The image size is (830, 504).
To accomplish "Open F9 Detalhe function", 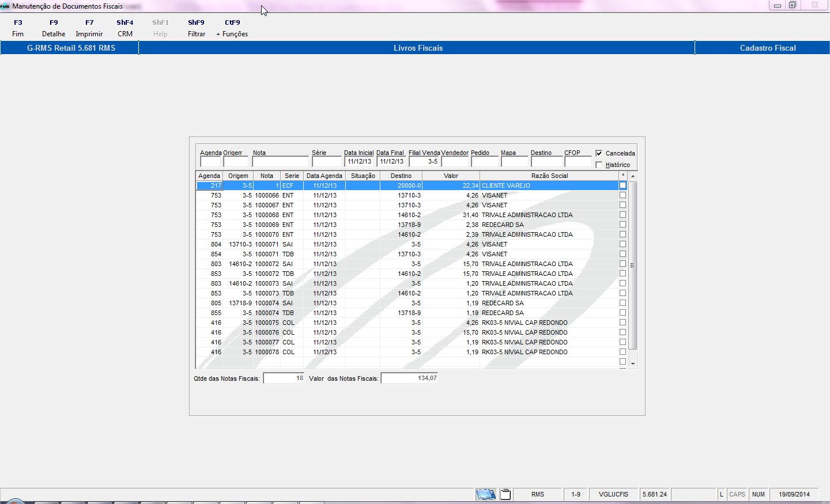I will click(x=54, y=28).
